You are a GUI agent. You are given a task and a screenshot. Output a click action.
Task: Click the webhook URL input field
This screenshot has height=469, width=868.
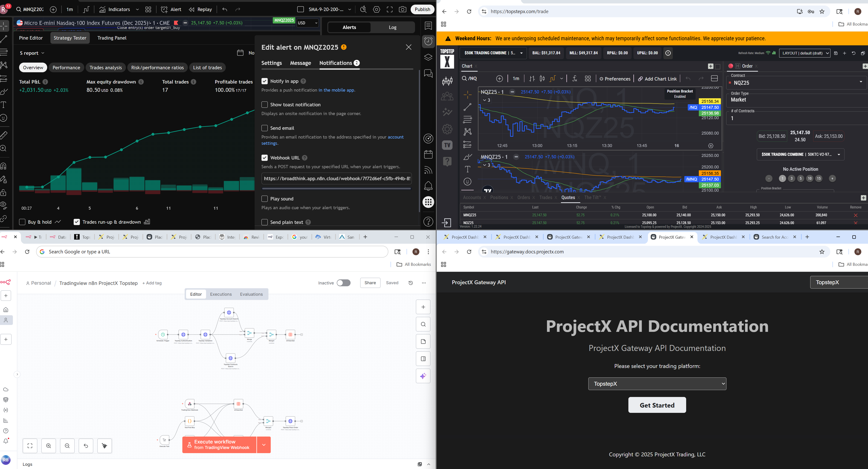336,179
